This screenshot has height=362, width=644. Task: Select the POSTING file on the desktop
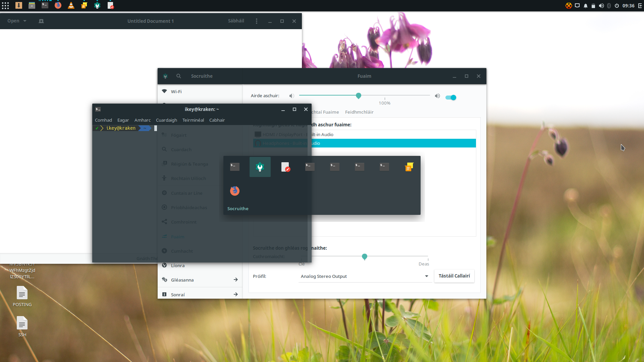pyautogui.click(x=22, y=296)
